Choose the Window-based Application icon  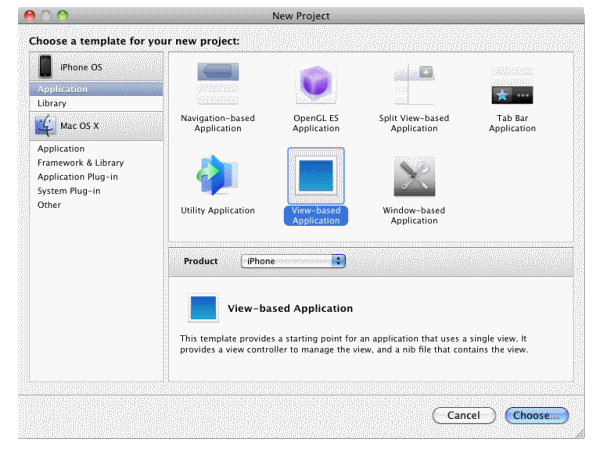pos(414,176)
